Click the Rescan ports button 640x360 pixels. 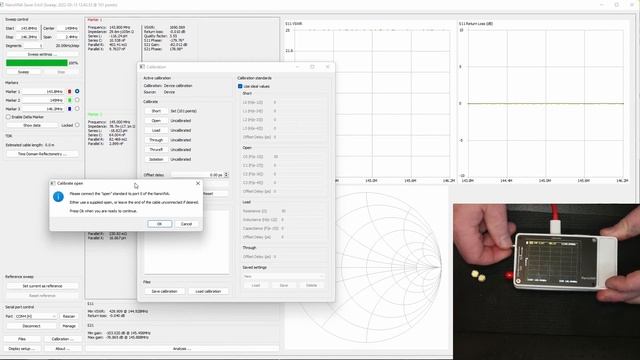tap(69, 316)
